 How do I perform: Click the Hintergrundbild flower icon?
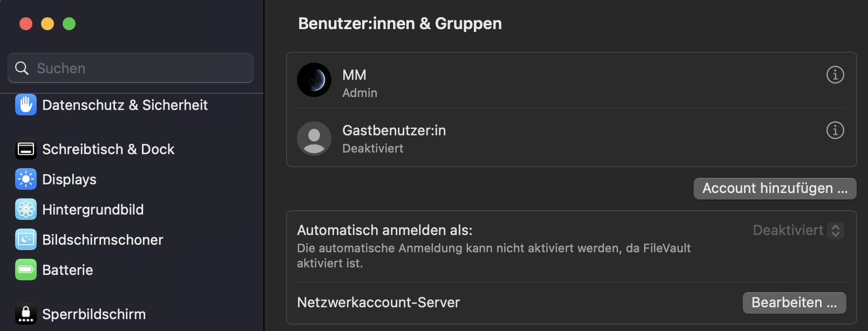(26, 210)
